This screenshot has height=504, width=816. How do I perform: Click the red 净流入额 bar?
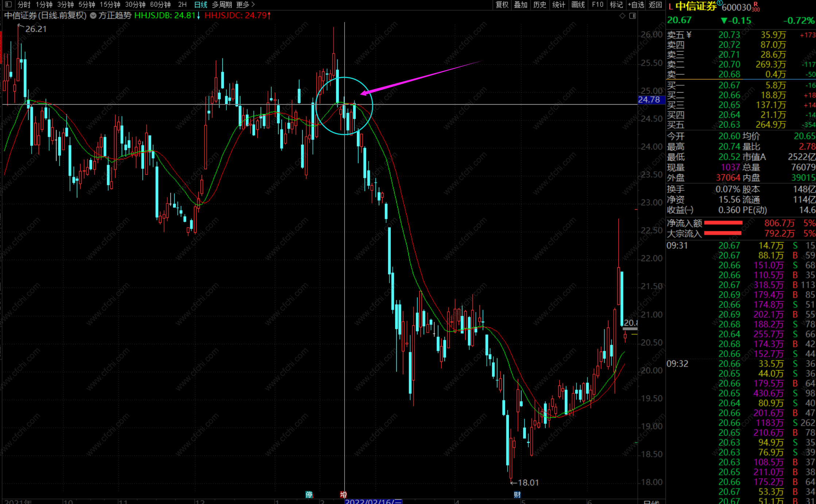click(723, 223)
